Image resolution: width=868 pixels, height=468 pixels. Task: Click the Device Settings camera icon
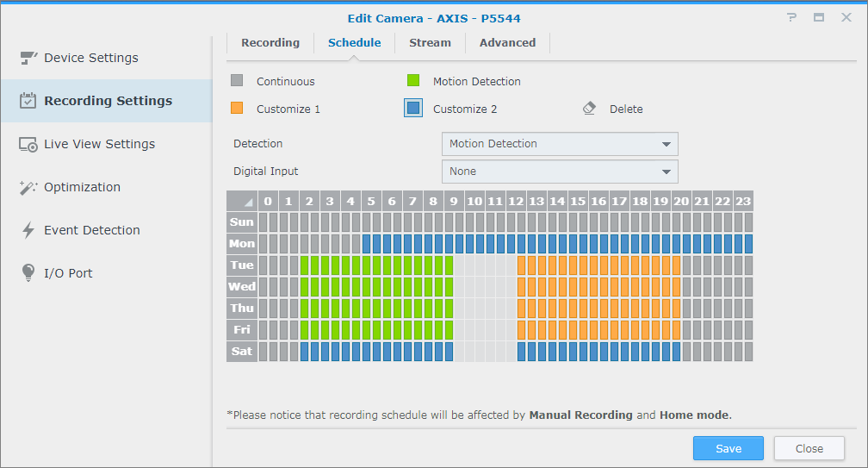point(28,58)
